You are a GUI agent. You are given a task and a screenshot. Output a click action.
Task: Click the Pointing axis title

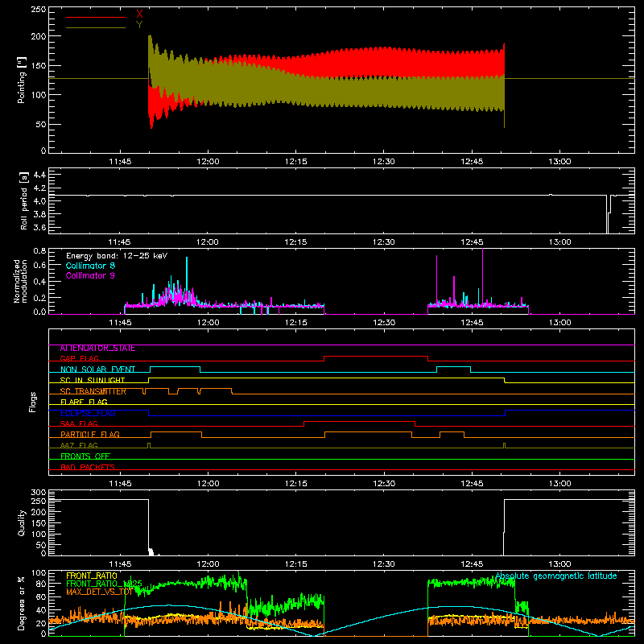point(22,80)
